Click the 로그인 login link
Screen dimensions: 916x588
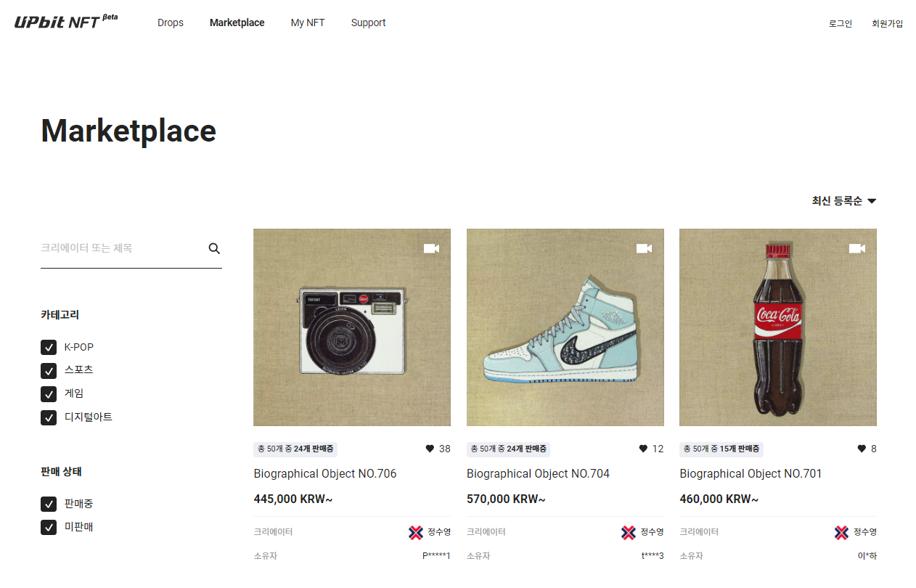[841, 23]
